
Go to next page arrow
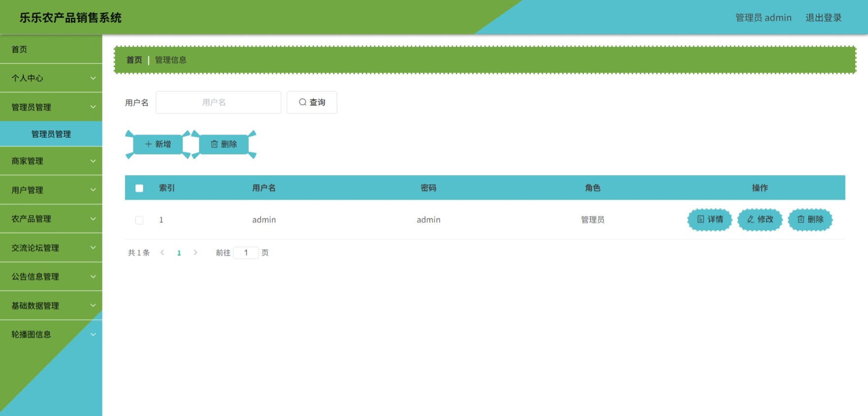[195, 252]
